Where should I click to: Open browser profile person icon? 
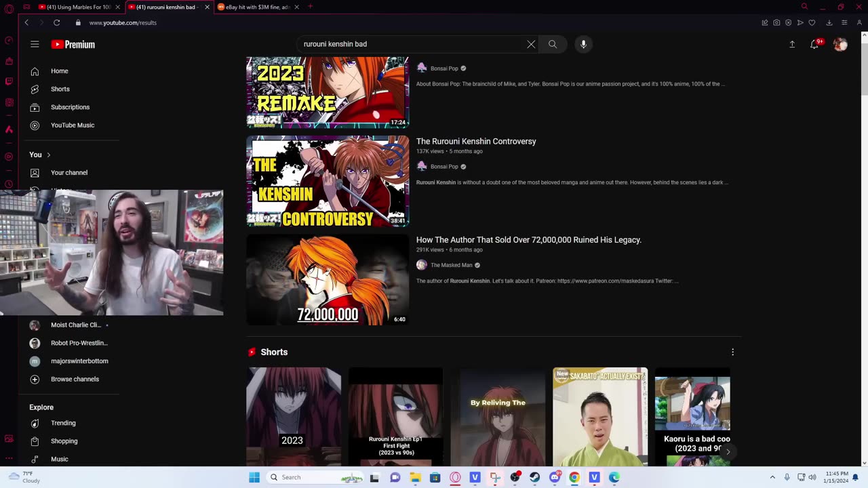click(859, 22)
